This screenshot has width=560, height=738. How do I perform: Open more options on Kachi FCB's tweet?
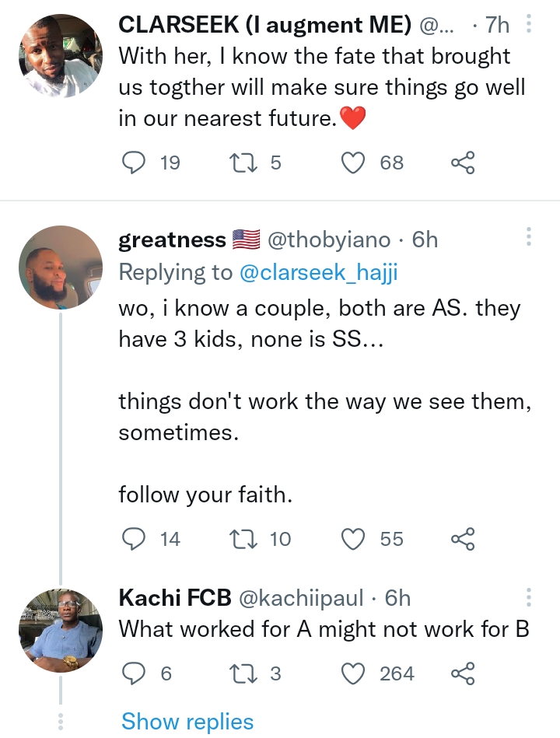(x=529, y=598)
